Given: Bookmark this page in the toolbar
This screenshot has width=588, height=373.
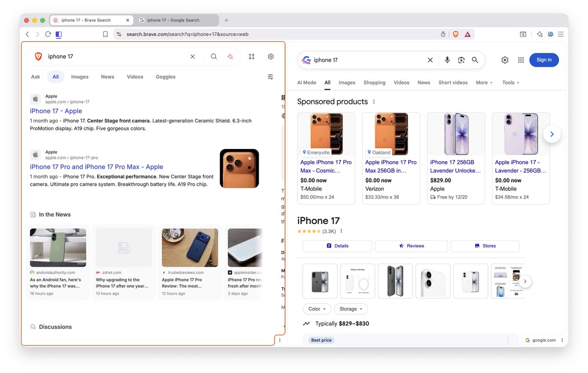Looking at the screenshot, I should [105, 34].
